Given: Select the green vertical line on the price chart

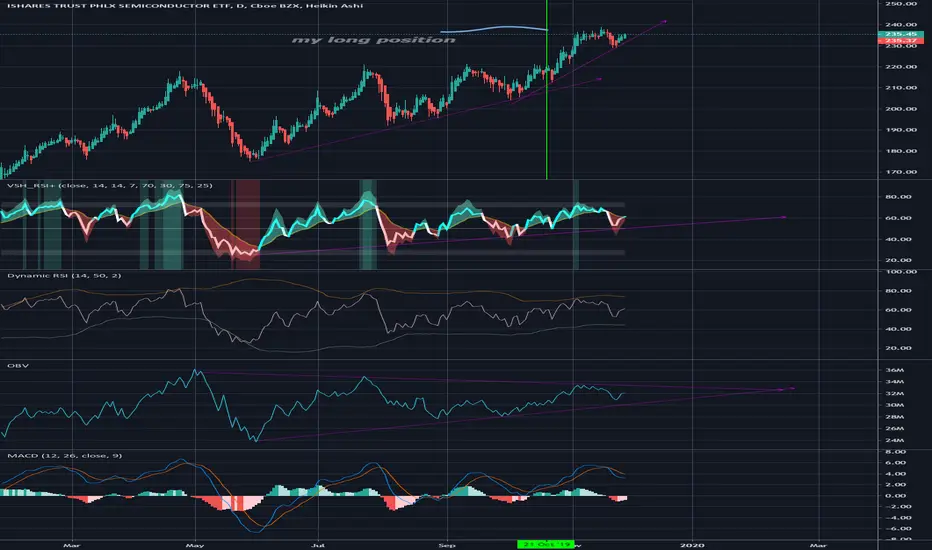Looking at the screenshot, I should pos(546,89).
